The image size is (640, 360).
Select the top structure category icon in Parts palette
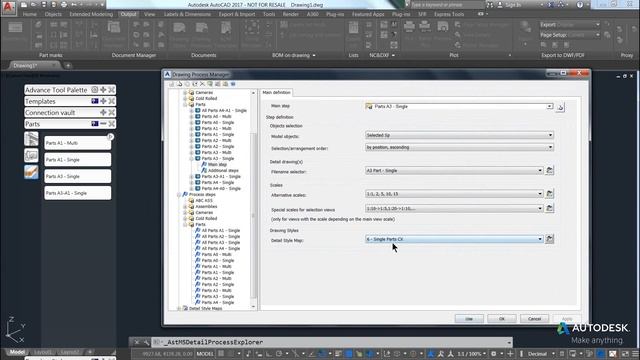(31, 139)
